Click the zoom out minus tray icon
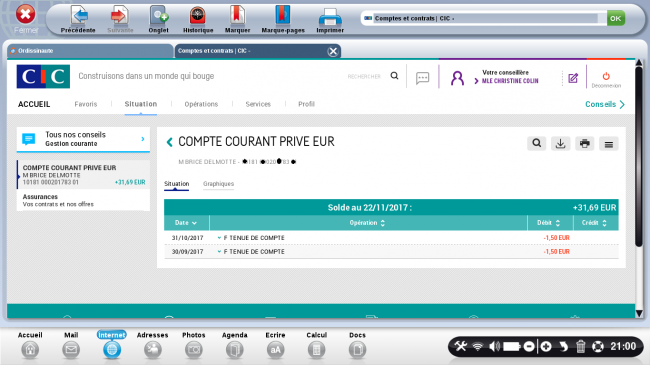The height and width of the screenshot is (365, 650). (529, 346)
